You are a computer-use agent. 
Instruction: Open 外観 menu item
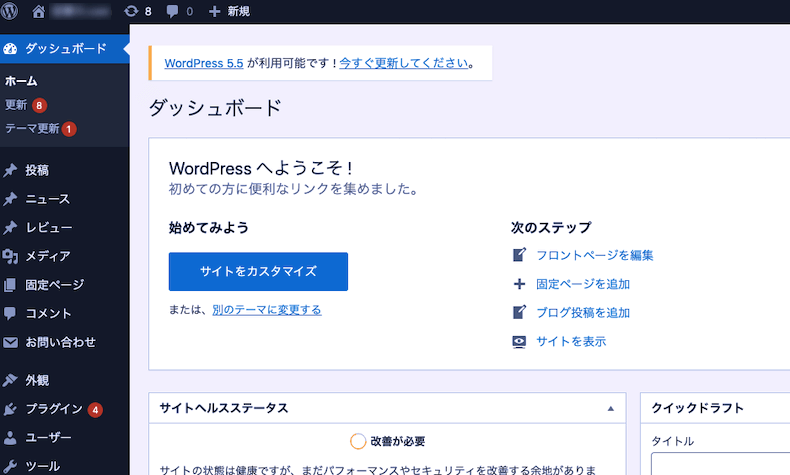[37, 380]
